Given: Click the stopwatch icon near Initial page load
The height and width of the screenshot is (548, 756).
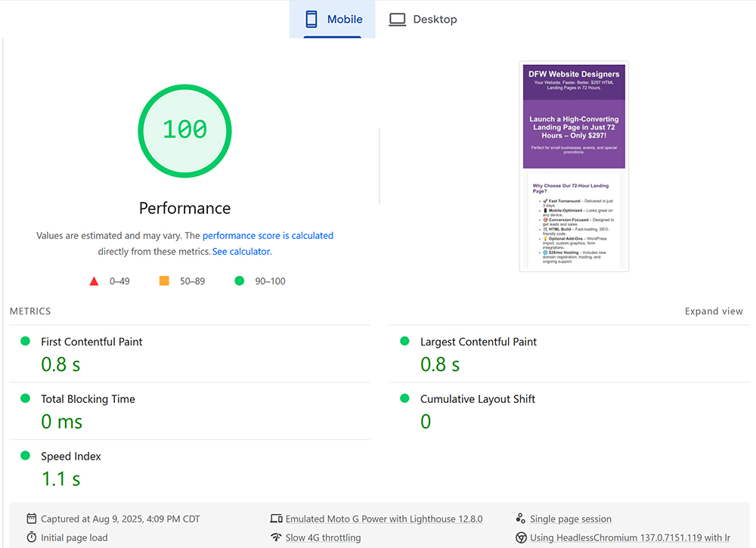Looking at the screenshot, I should pyautogui.click(x=31, y=537).
